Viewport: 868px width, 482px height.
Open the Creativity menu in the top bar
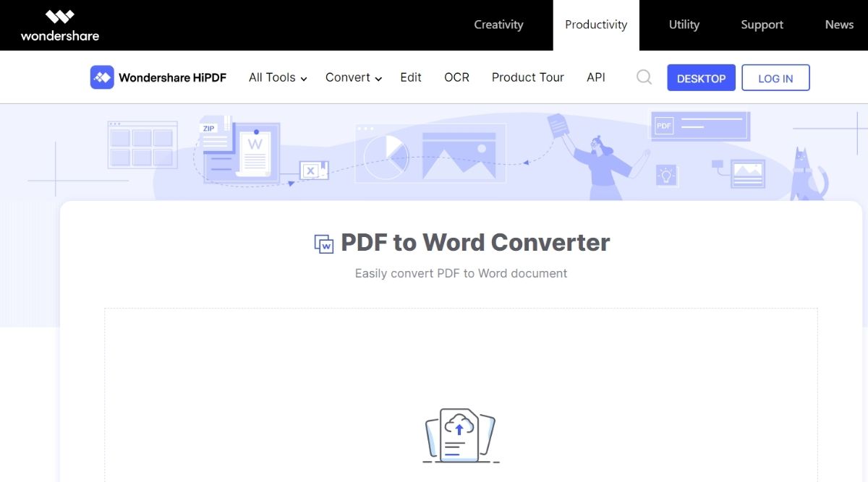[498, 25]
